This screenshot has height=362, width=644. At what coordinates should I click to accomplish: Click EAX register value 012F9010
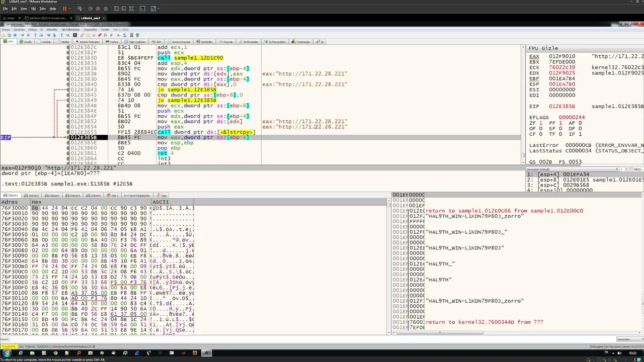[x=562, y=57]
